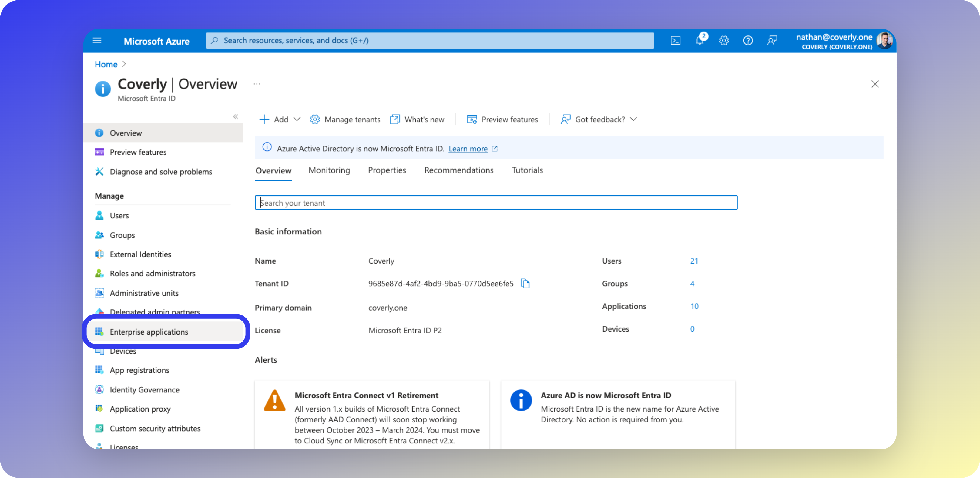Switch to the Recommendations tab

click(x=459, y=170)
